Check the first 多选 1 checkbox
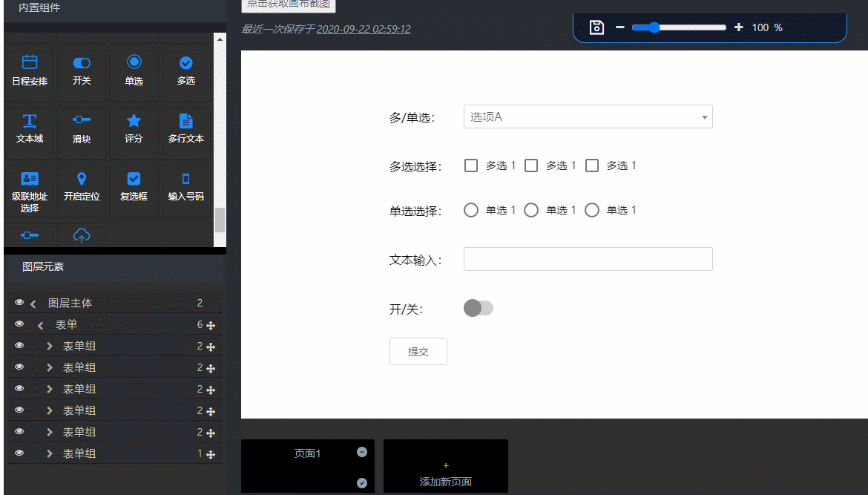 471,165
